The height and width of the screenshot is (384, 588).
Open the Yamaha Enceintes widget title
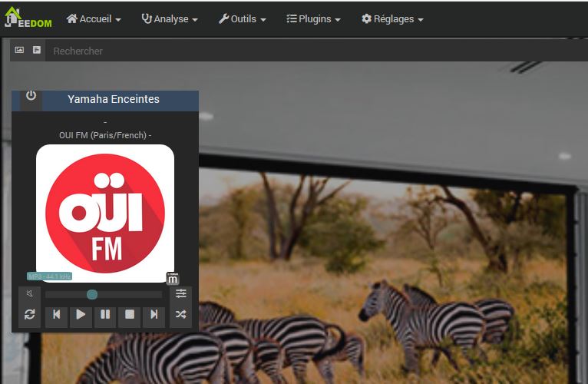pyautogui.click(x=114, y=99)
